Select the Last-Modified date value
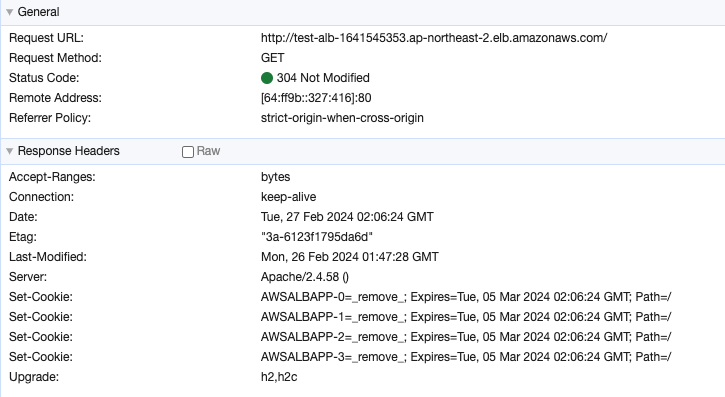Screen dimensions: 725x397 coord(350,257)
